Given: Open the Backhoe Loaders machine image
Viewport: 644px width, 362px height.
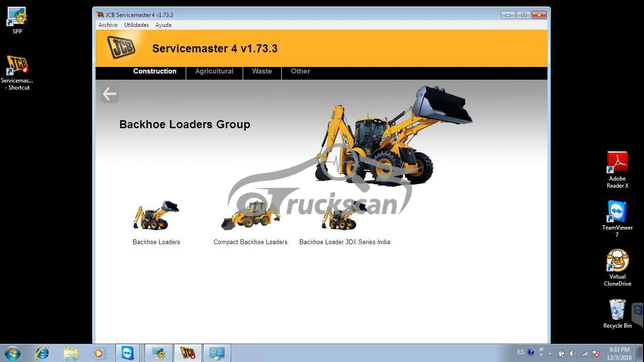Looking at the screenshot, I should point(156,215).
